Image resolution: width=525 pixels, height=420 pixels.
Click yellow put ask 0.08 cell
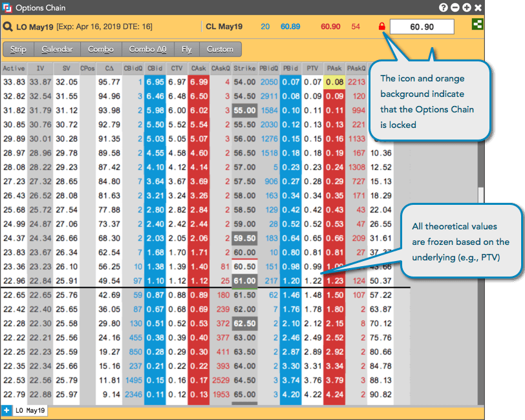334,82
